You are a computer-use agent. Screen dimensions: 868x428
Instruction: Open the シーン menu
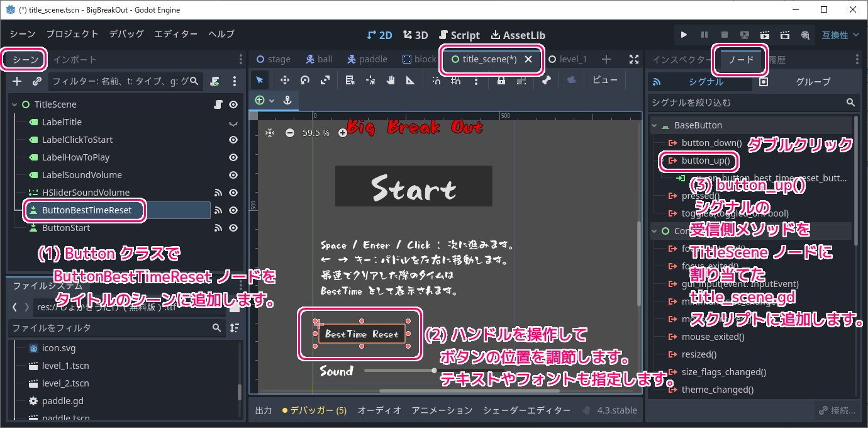(x=23, y=34)
